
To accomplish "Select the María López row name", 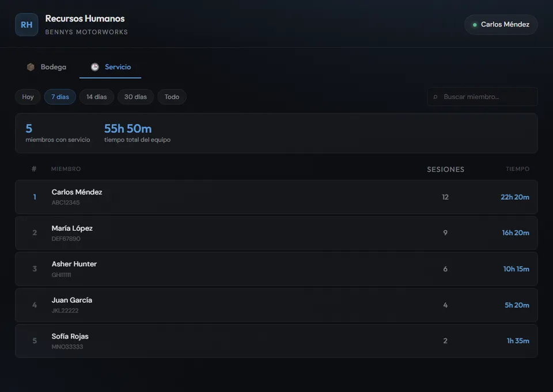I will coord(72,229).
